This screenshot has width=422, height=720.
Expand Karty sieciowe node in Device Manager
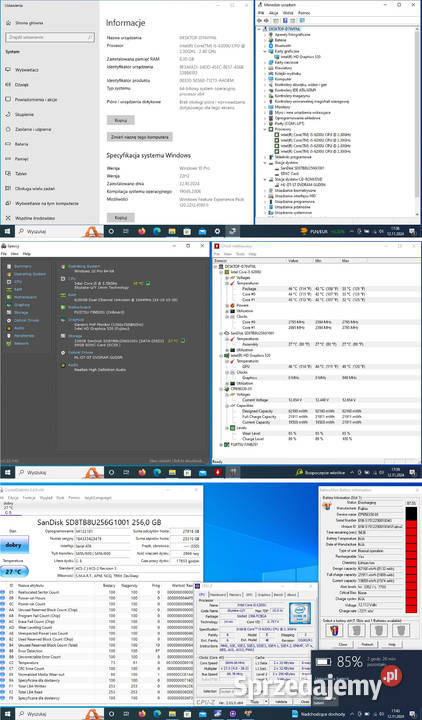point(265,62)
